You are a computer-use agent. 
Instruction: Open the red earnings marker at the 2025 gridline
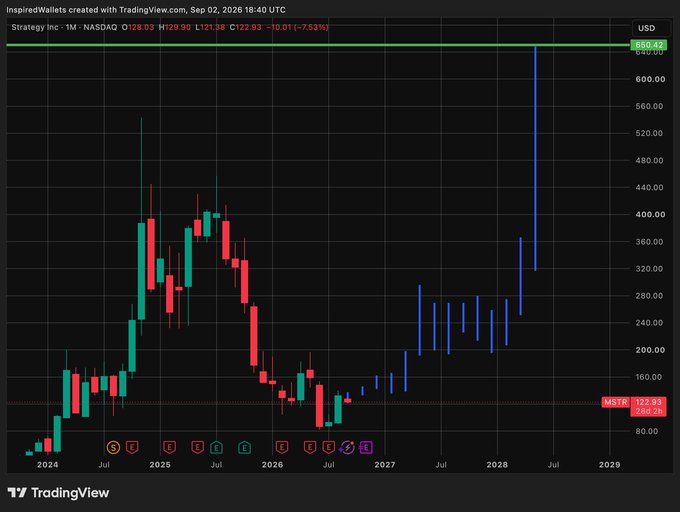170,447
